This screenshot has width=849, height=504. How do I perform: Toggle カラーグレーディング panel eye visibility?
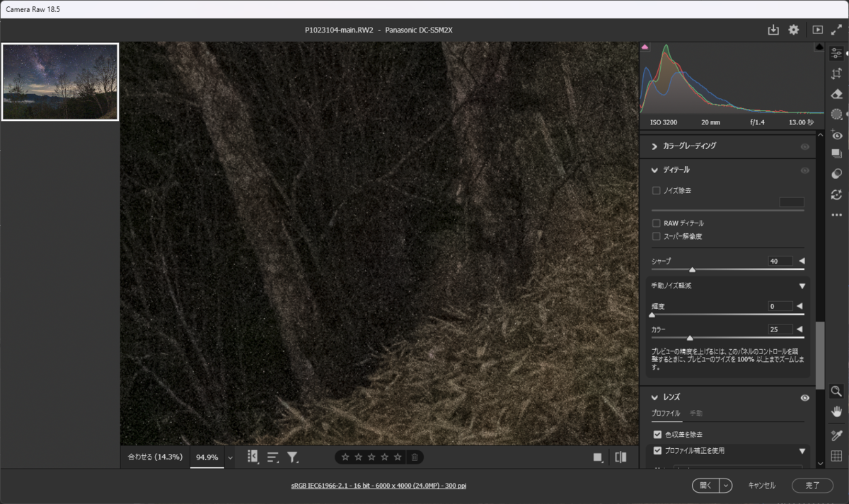click(804, 146)
